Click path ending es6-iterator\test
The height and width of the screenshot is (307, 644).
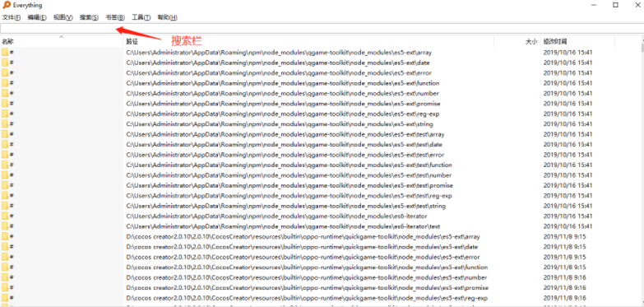coord(283,226)
